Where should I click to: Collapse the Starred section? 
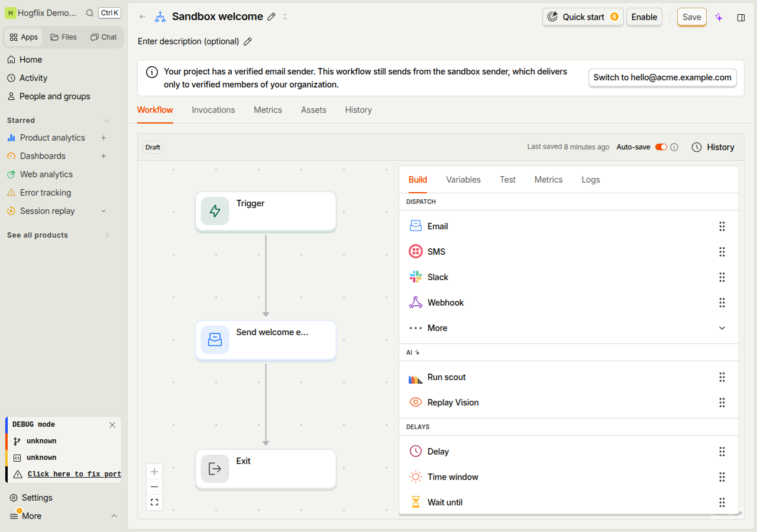(107, 121)
